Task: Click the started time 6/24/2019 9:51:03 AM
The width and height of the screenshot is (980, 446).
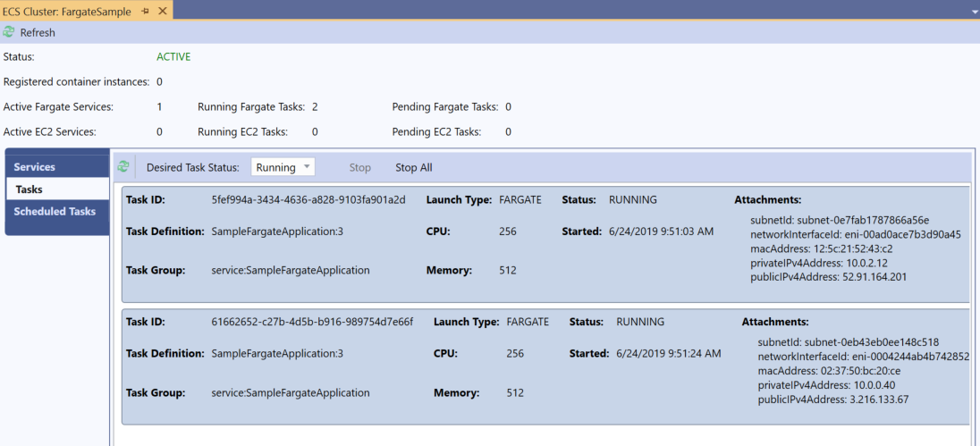Action: (x=661, y=231)
